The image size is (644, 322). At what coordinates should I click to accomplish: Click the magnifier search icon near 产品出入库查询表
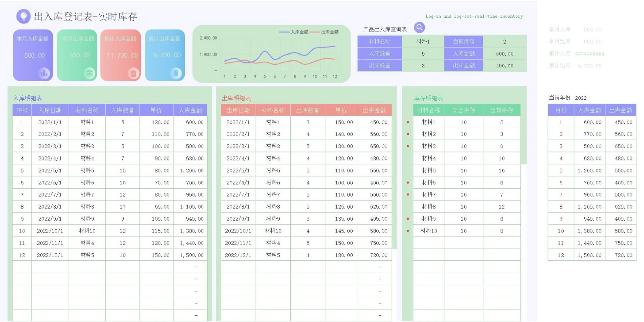point(419,27)
